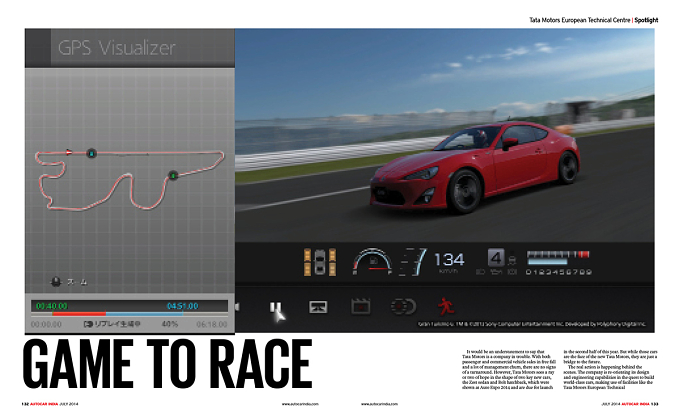This screenshot has width=680, height=418.
Task: Click the Gran Turismo copyright caption
Action: coord(532,324)
